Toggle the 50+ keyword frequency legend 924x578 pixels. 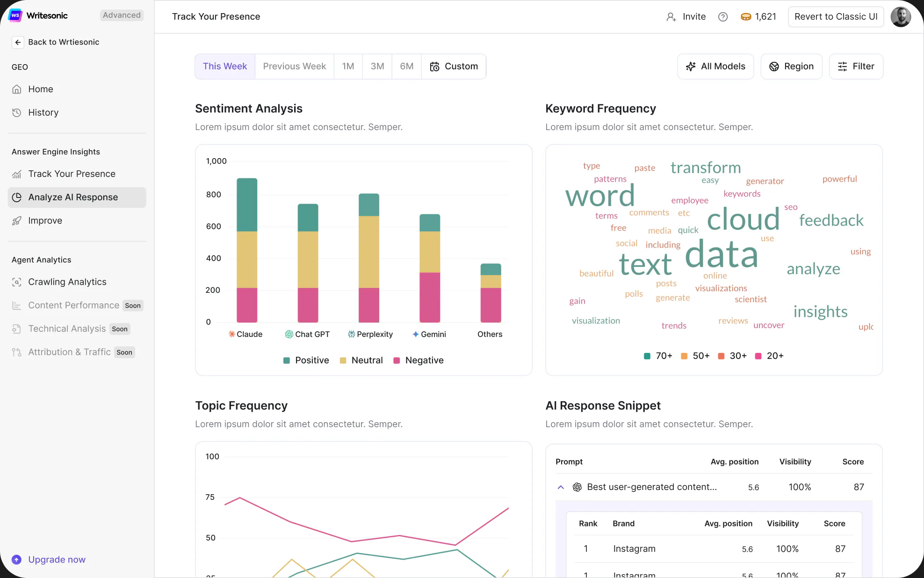[695, 356]
